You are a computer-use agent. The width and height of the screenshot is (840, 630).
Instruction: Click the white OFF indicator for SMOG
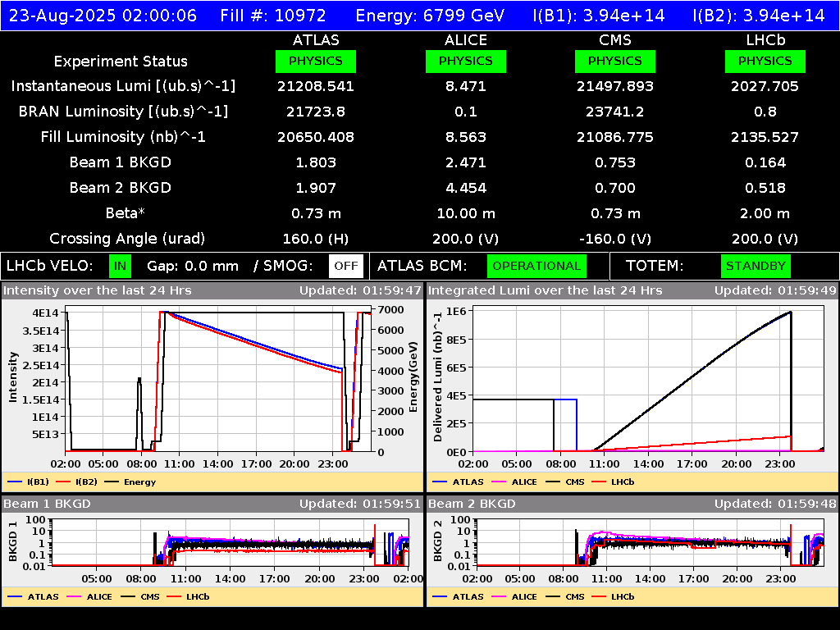click(346, 267)
